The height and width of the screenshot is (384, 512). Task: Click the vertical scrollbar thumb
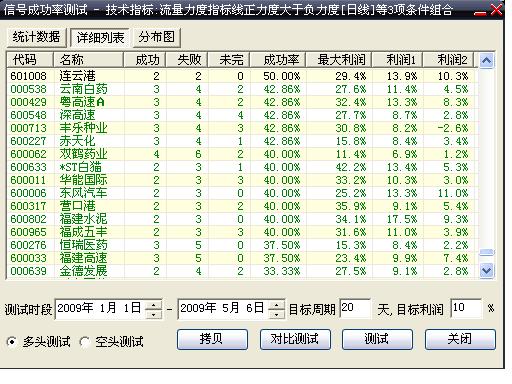(486, 253)
